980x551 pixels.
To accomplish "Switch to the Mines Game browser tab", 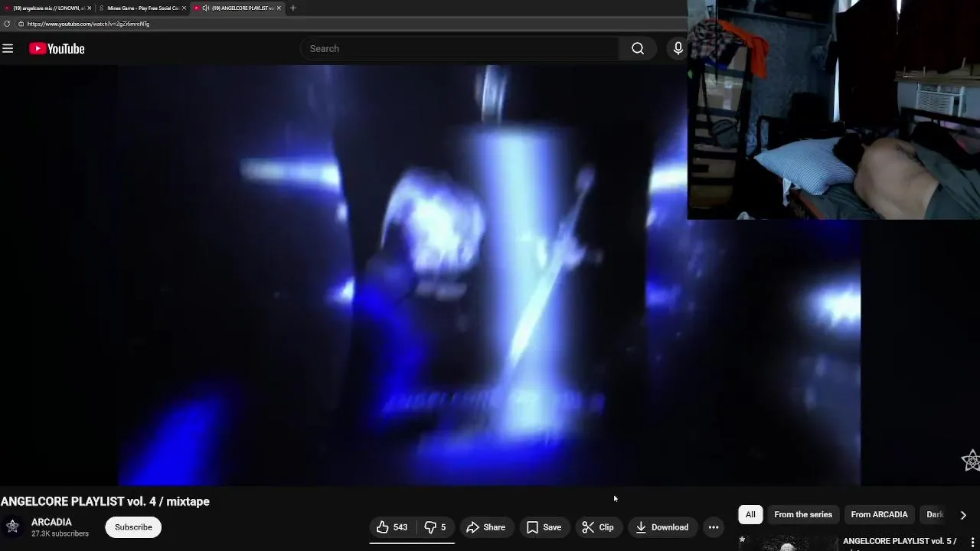I will (x=142, y=8).
